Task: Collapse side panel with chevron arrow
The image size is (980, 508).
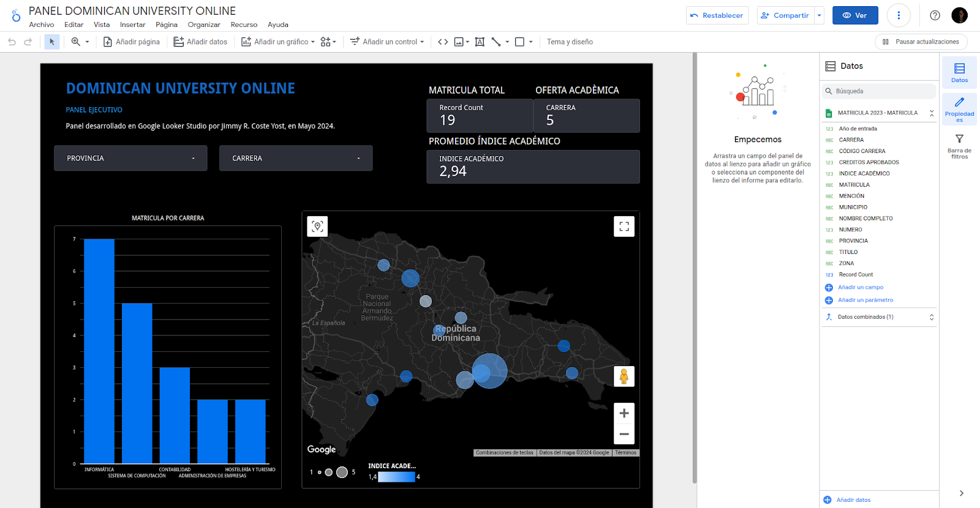Action: tap(962, 493)
